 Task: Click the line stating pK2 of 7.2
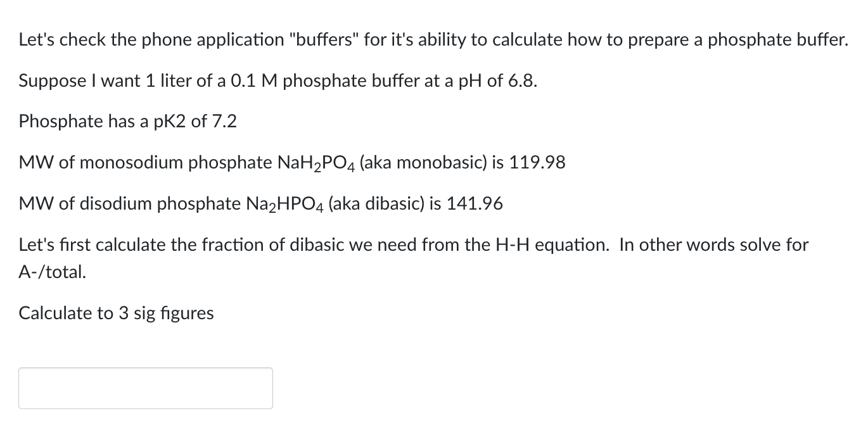click(x=127, y=121)
